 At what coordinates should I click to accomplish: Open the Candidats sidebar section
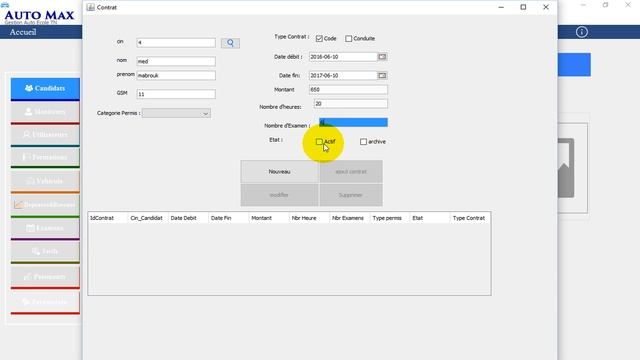[45, 89]
